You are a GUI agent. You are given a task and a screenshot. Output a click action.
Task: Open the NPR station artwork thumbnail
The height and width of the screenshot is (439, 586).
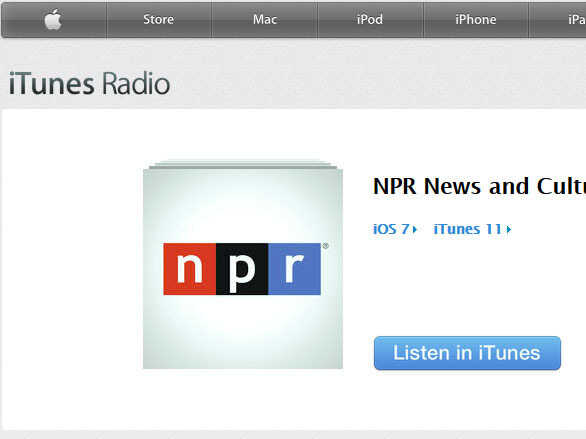click(243, 269)
